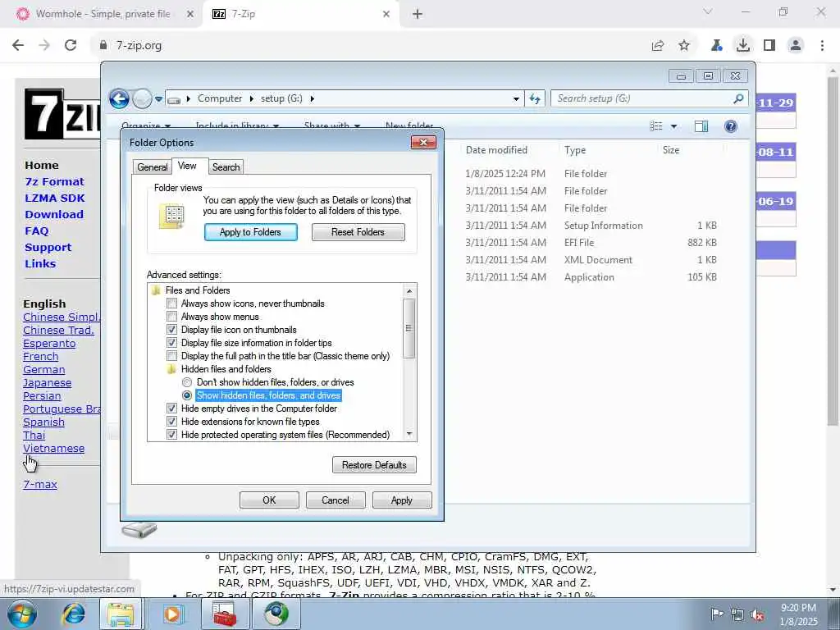The width and height of the screenshot is (840, 630).
Task: Switch to the Wormhole browser tab
Action: click(x=102, y=14)
